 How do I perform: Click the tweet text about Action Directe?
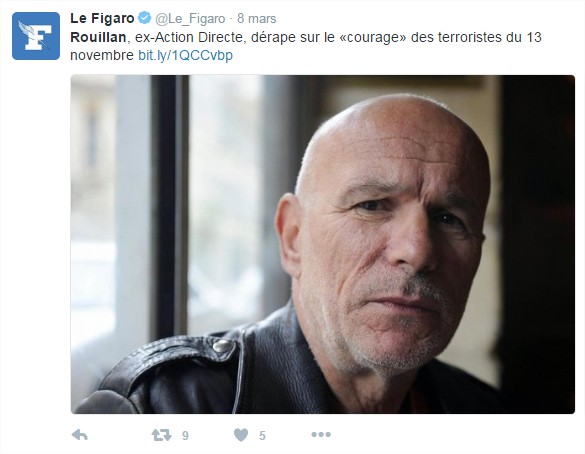tap(306, 46)
